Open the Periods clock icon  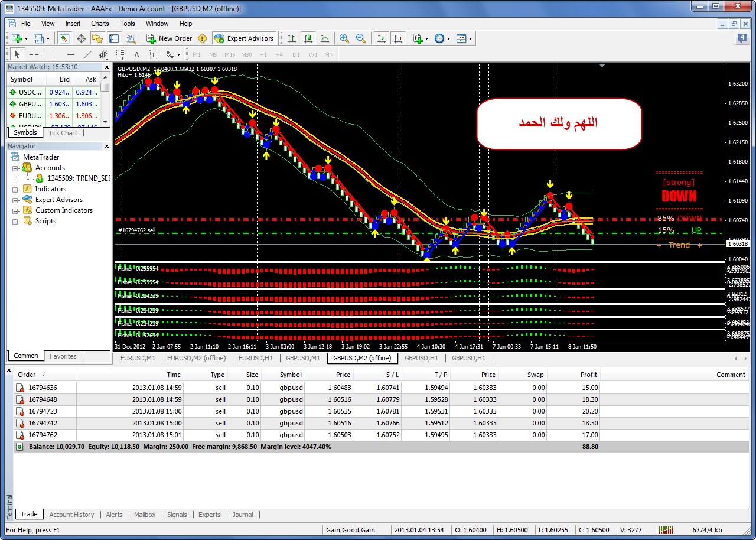[439, 38]
